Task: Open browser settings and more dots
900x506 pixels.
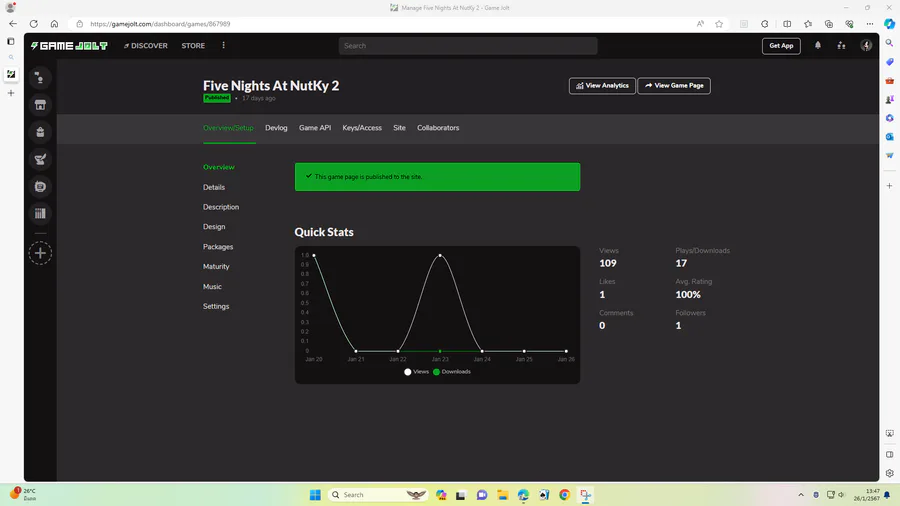Action: click(x=870, y=24)
